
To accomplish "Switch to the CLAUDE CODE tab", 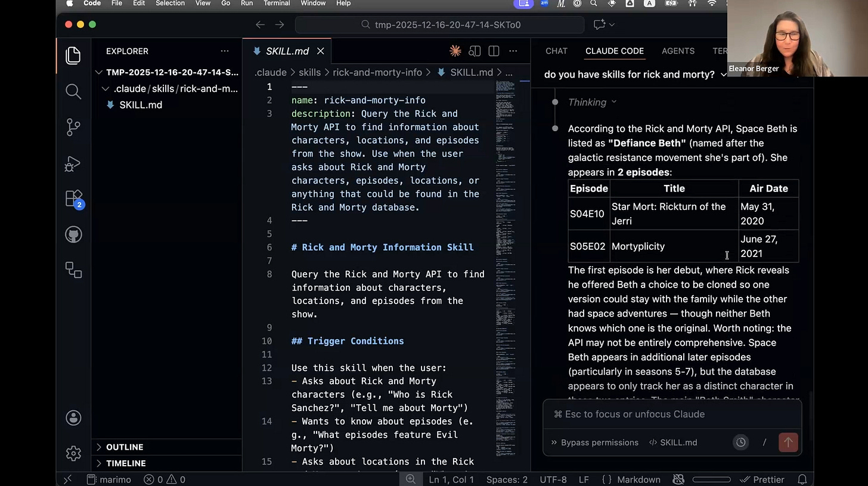I will pyautogui.click(x=615, y=51).
